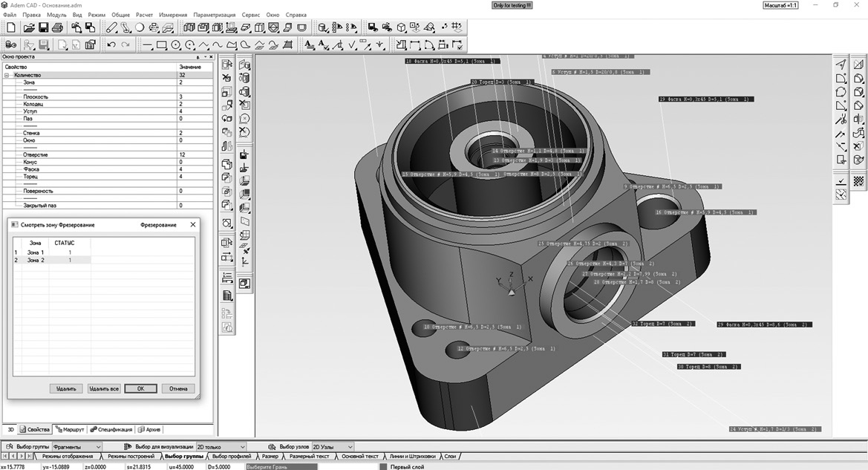
Task: Select the Зона 1 row in table
Action: pos(36,252)
